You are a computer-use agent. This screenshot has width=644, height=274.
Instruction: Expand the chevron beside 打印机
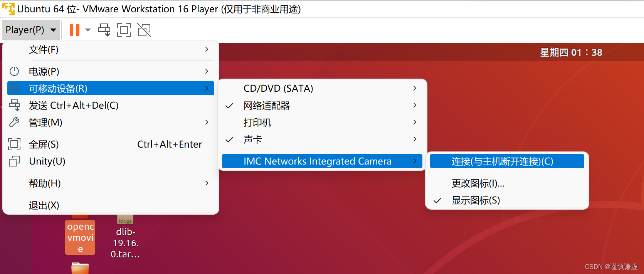415,122
